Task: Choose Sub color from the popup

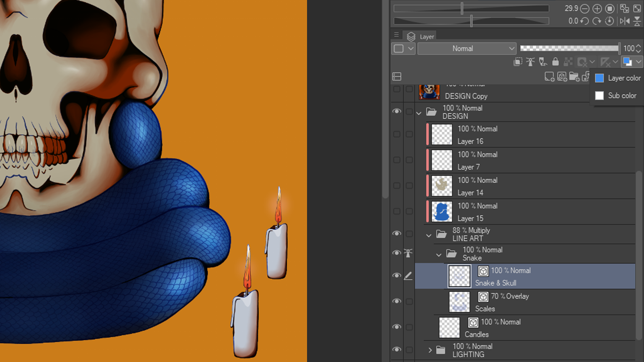Action: (x=617, y=96)
